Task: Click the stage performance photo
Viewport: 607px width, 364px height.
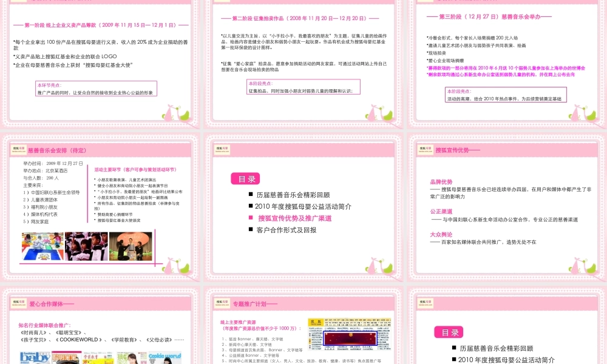Action: tap(131, 246)
